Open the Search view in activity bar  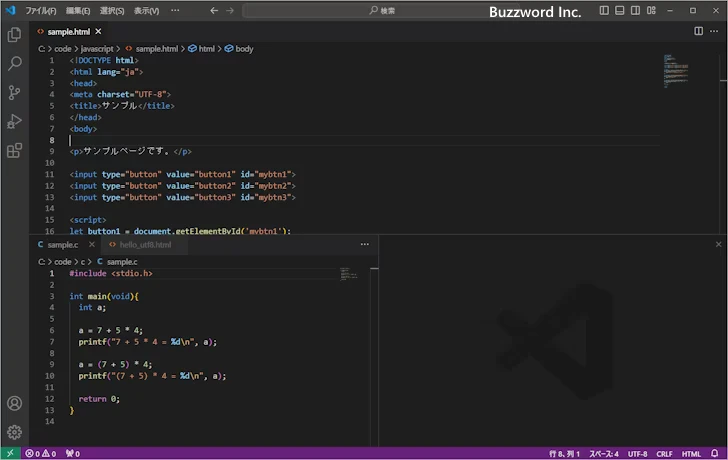pos(14,63)
